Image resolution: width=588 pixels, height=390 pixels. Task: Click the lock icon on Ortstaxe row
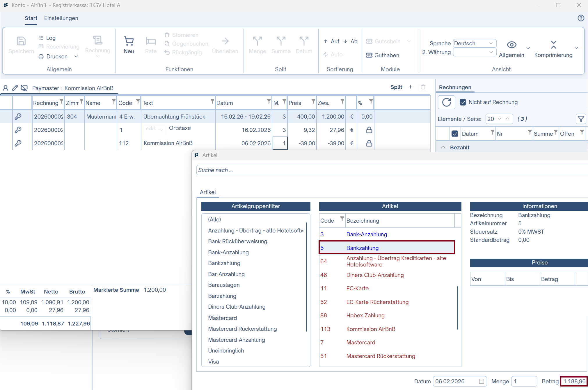pos(369,130)
